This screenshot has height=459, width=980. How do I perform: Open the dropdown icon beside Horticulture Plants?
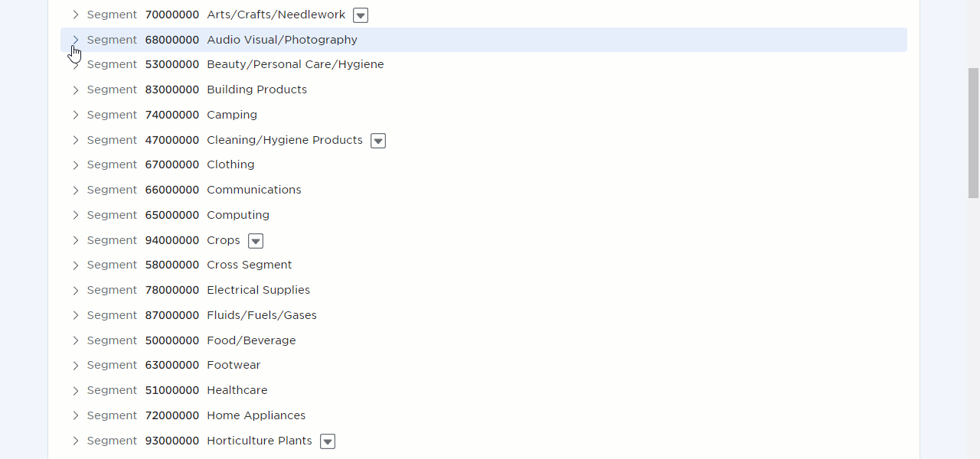tap(328, 441)
